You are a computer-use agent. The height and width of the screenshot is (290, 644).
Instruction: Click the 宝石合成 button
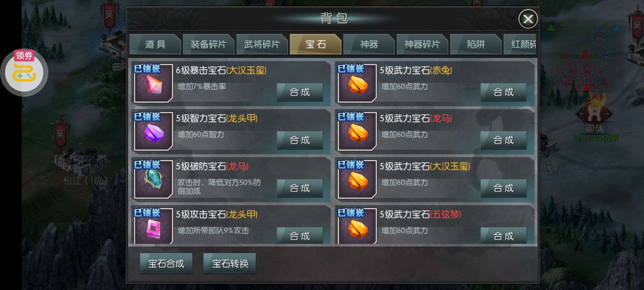[x=166, y=263]
